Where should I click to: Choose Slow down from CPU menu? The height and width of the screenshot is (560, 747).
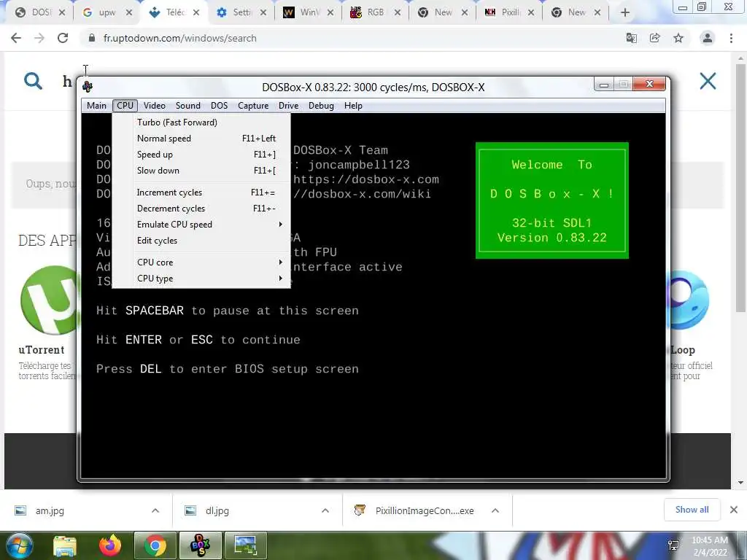click(x=201, y=171)
